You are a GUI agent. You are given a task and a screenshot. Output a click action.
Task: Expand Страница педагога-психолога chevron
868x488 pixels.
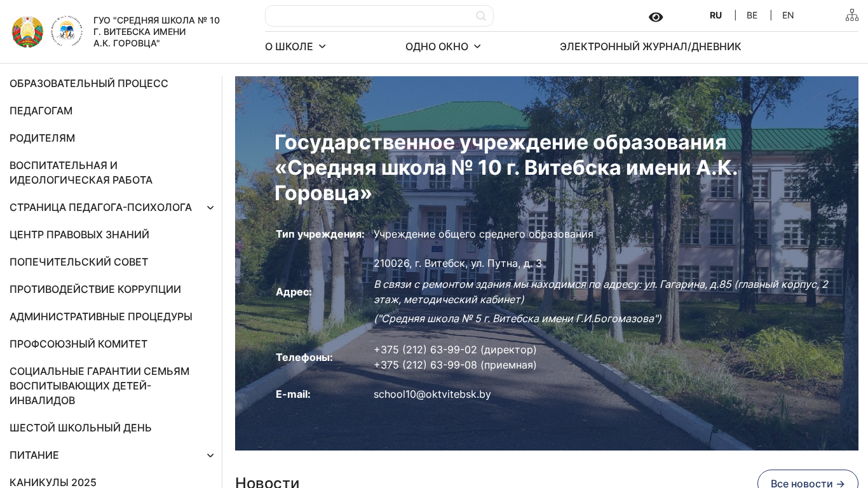210,208
